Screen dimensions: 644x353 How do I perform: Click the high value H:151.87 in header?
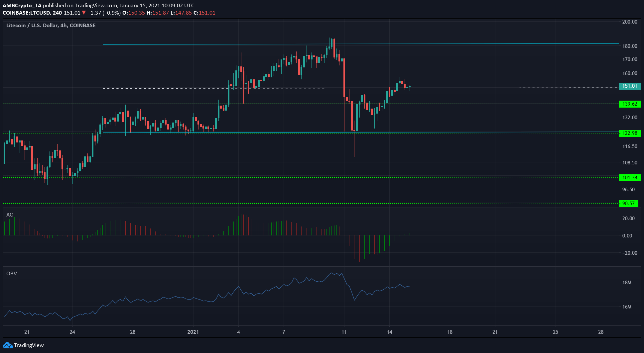[x=158, y=13]
